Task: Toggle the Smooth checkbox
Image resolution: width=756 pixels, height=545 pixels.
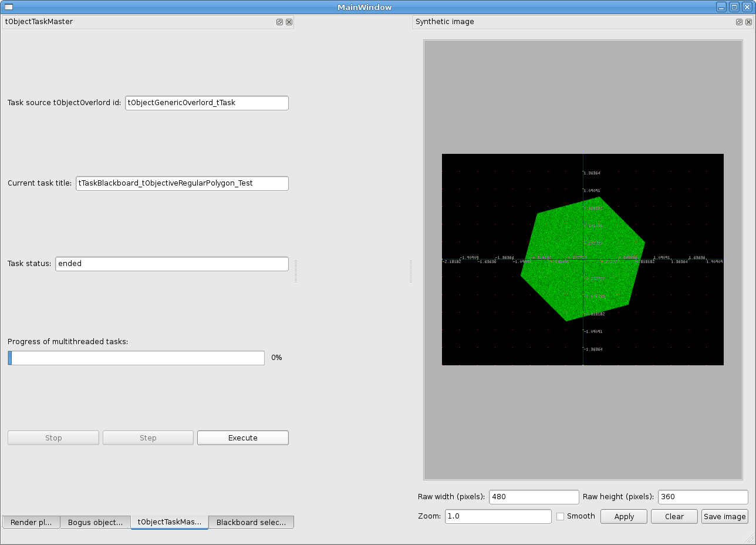Action: pyautogui.click(x=560, y=516)
